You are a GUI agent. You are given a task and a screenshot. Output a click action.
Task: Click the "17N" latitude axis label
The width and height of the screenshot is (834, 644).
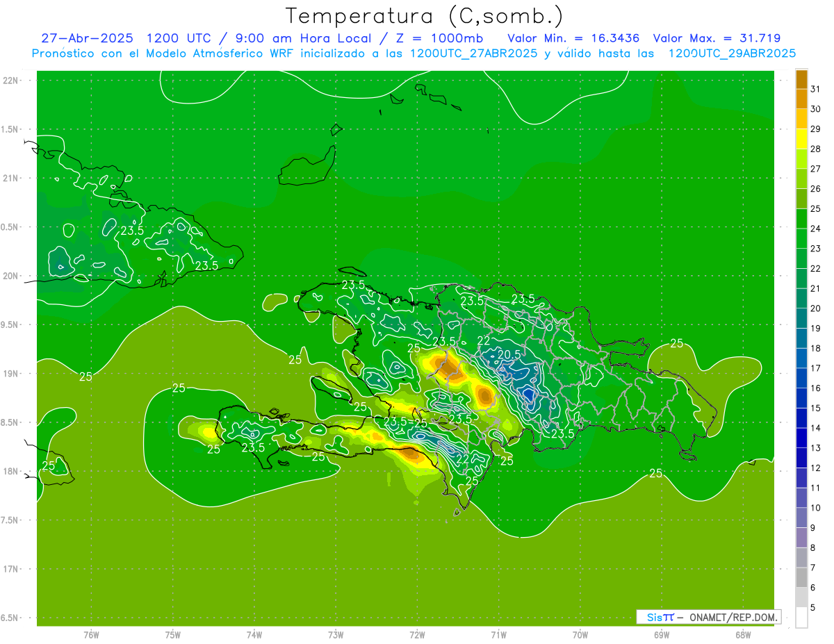11,569
